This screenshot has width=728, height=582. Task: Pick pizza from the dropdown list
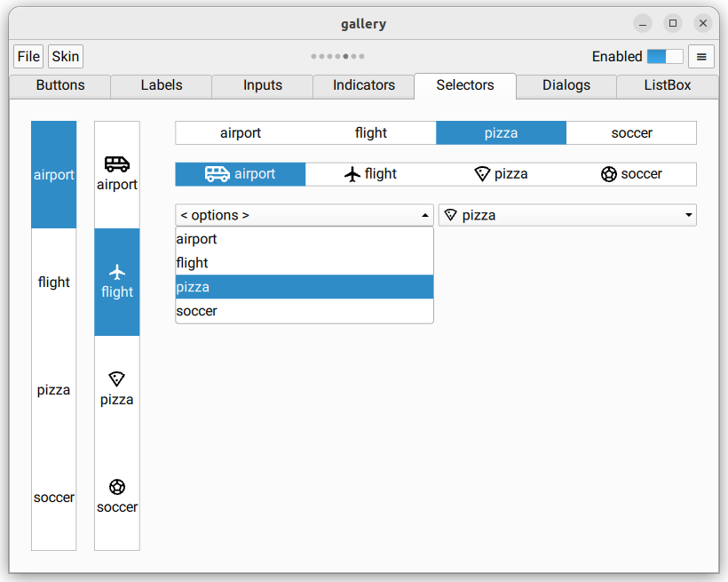[x=305, y=287]
